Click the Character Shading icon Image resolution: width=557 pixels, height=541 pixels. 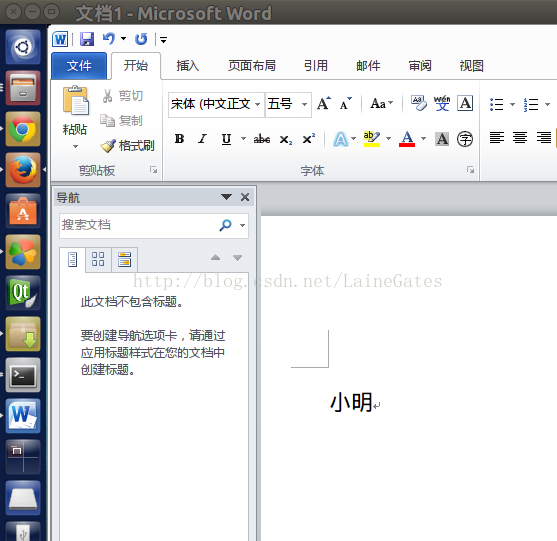point(442,139)
